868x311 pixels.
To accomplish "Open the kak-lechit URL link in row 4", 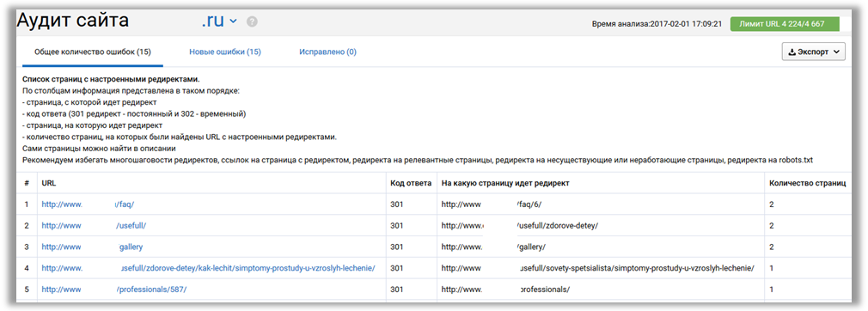I will [x=208, y=268].
